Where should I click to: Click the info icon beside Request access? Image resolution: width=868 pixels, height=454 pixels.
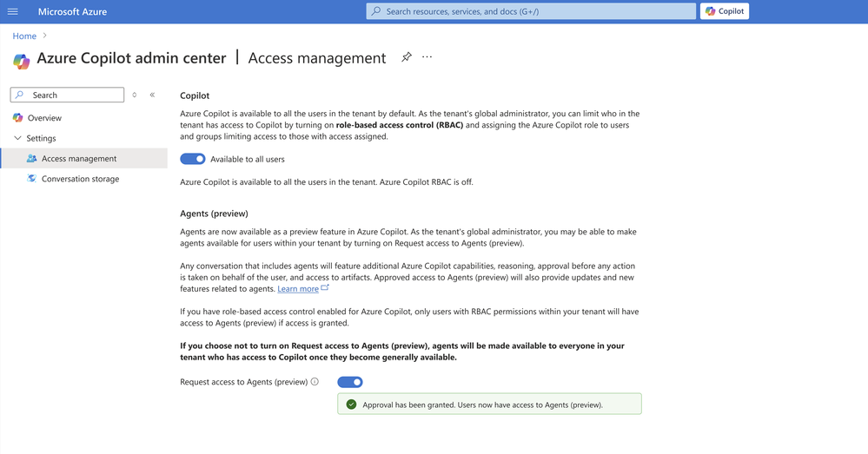315,382
